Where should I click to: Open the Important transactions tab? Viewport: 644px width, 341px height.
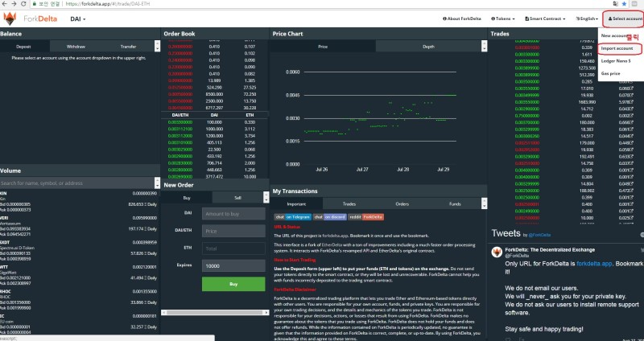click(296, 204)
